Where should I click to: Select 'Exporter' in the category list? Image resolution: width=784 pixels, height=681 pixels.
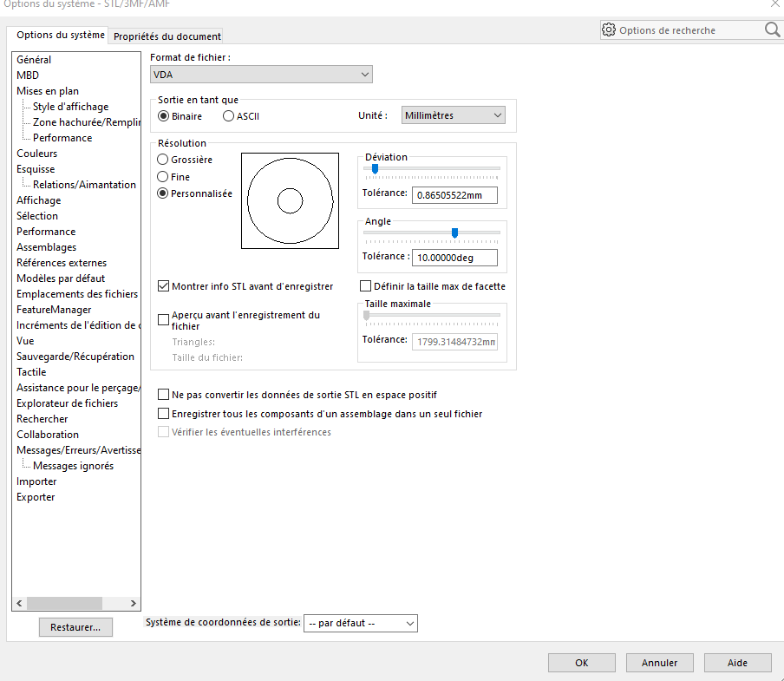click(36, 497)
